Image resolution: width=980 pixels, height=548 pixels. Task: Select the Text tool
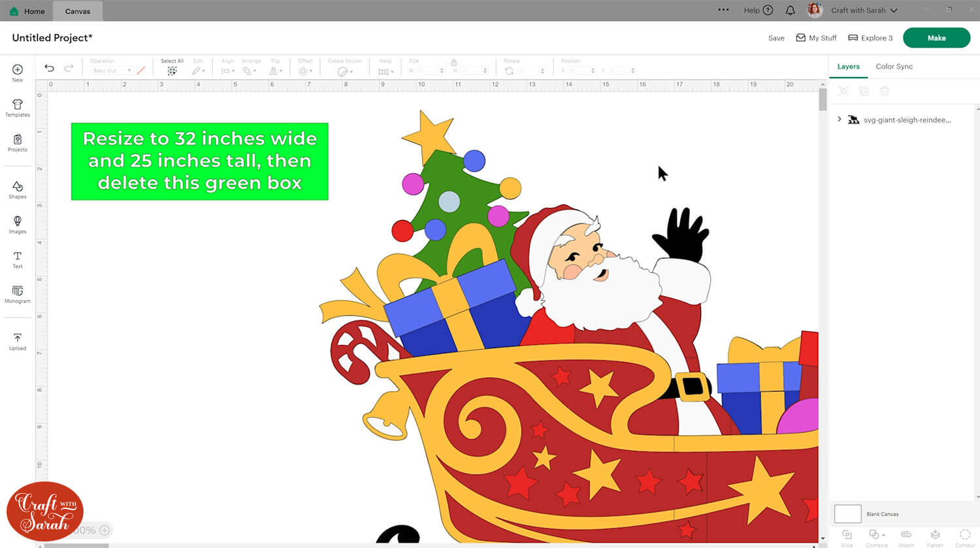[18, 260]
